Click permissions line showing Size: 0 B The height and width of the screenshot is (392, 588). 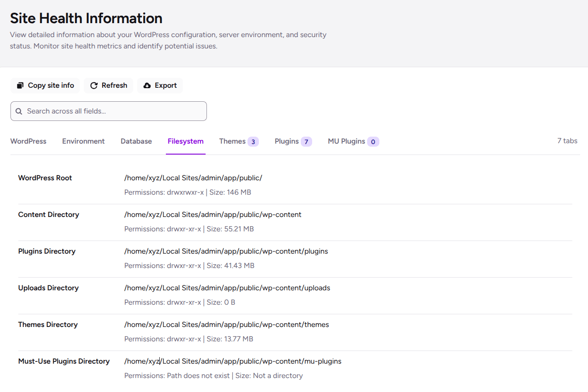point(180,303)
